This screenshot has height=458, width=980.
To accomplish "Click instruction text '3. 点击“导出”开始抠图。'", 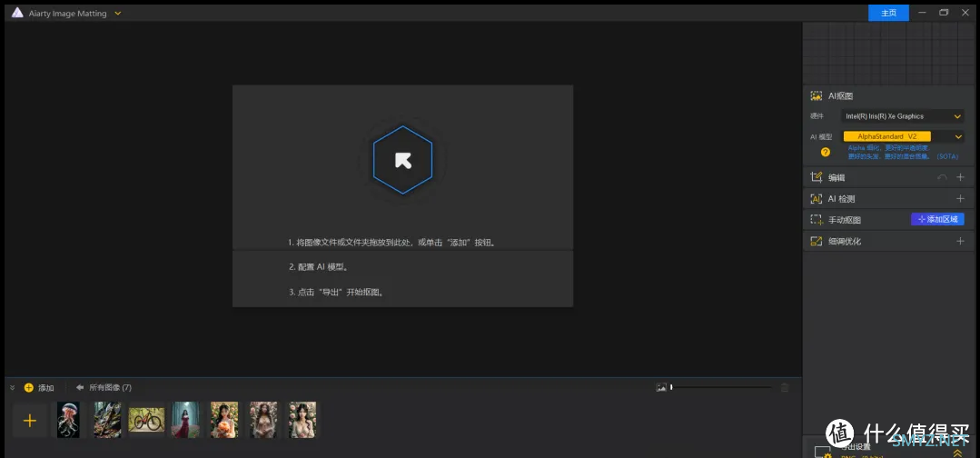I will 336,293.
